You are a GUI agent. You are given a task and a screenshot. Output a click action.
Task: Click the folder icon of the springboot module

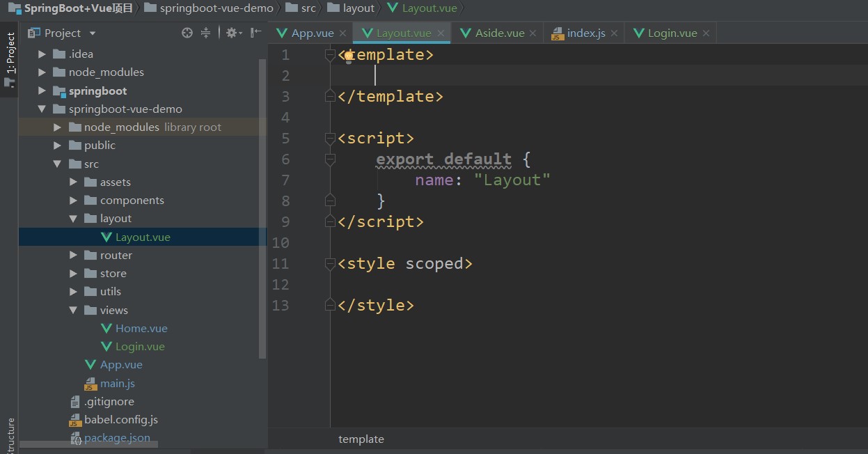point(59,91)
